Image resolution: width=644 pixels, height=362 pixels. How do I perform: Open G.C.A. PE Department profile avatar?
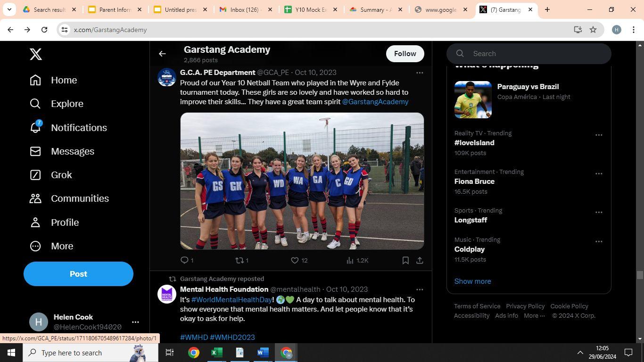pos(167,77)
